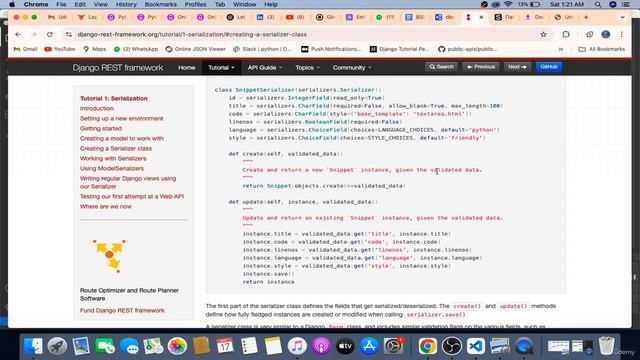Open the site information icon in address bar
Viewport: 640px width, 360px height.
coord(69,35)
